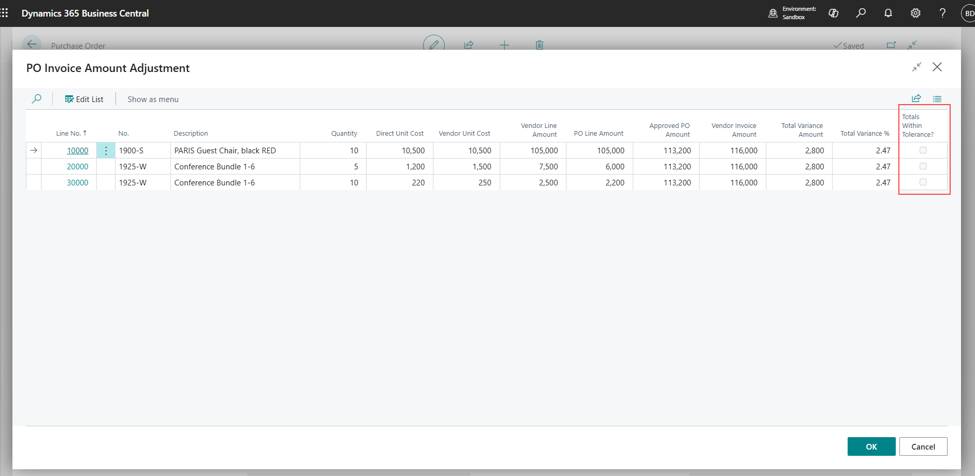The image size is (975, 476).
Task: Click the list search magnifier in dialog
Action: pyautogui.click(x=37, y=98)
